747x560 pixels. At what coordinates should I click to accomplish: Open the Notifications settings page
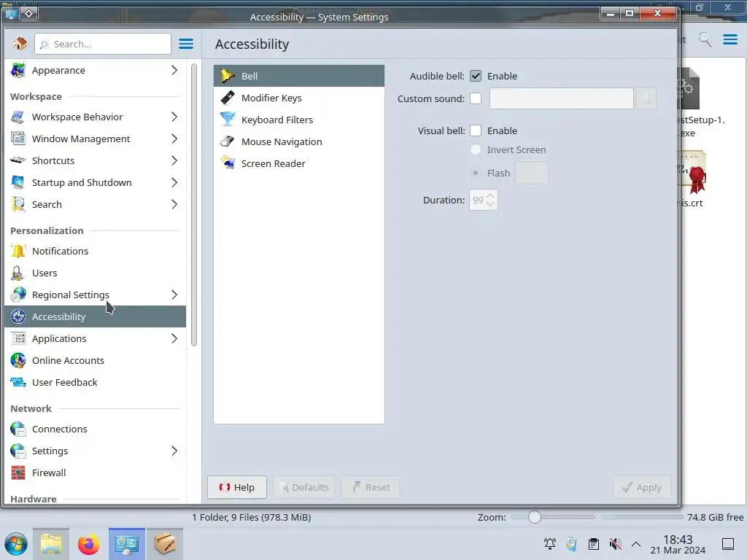pos(96,251)
